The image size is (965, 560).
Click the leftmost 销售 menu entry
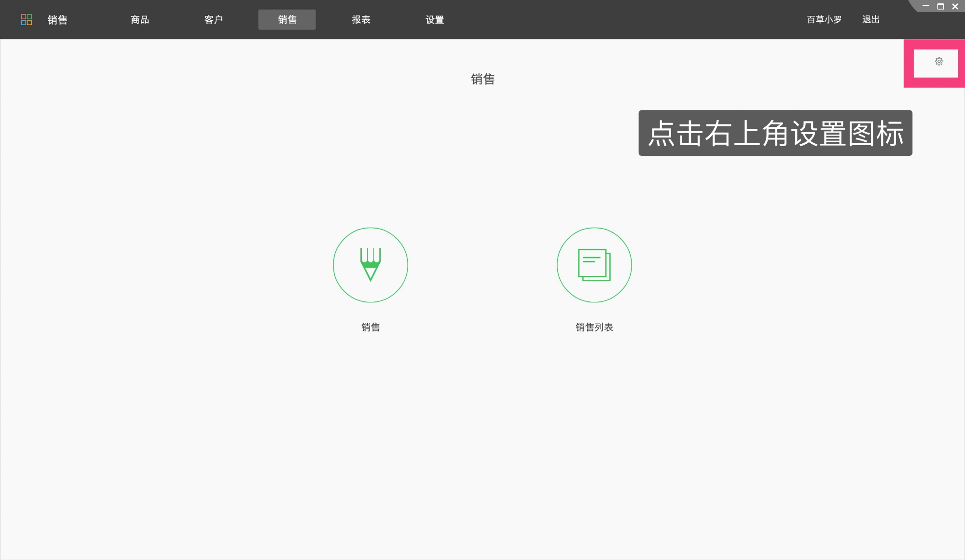[x=57, y=19]
